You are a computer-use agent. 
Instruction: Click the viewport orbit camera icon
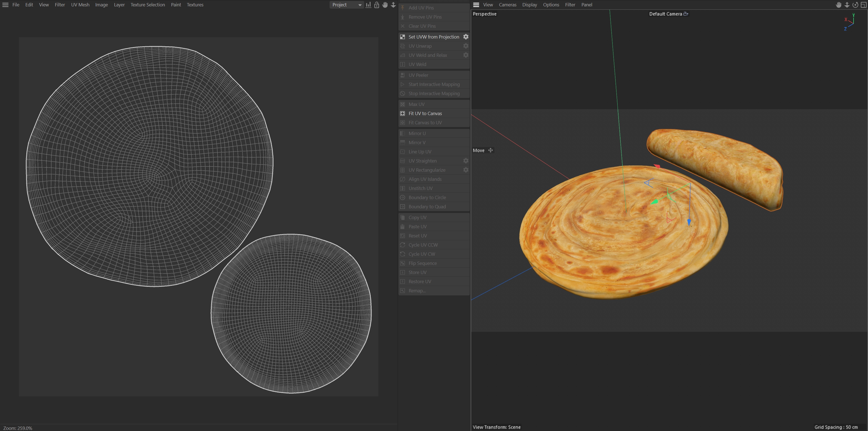(855, 5)
